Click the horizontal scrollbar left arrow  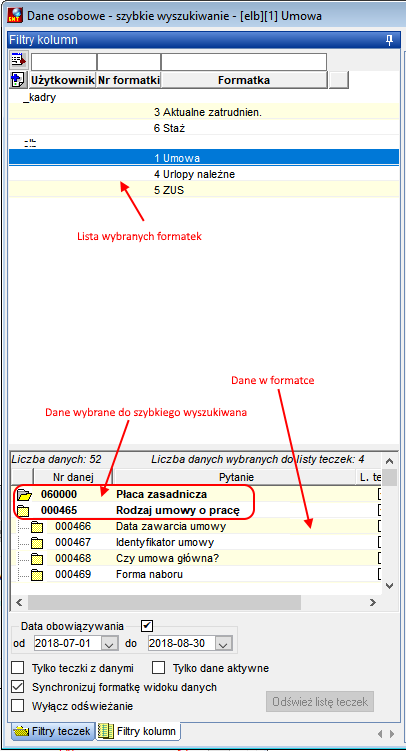[19, 602]
